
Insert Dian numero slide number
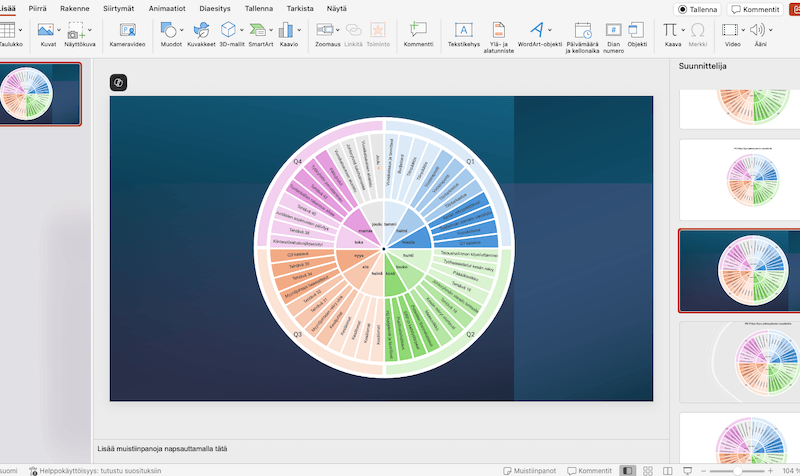point(613,31)
